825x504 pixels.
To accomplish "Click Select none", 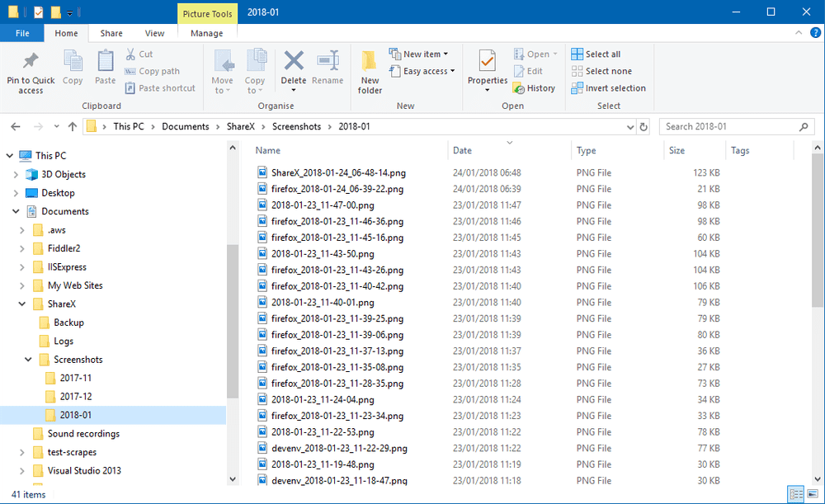I will pyautogui.click(x=601, y=71).
